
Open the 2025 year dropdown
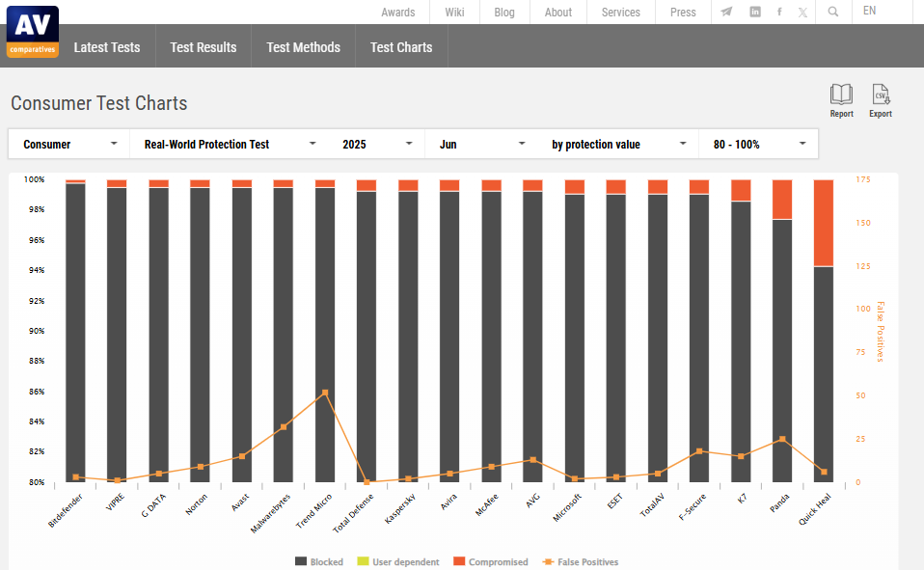(x=376, y=145)
